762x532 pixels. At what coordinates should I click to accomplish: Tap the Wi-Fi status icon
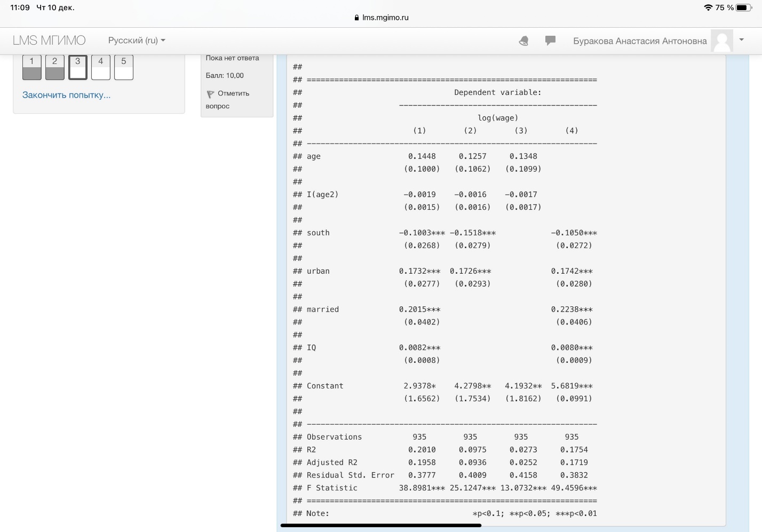click(708, 7)
